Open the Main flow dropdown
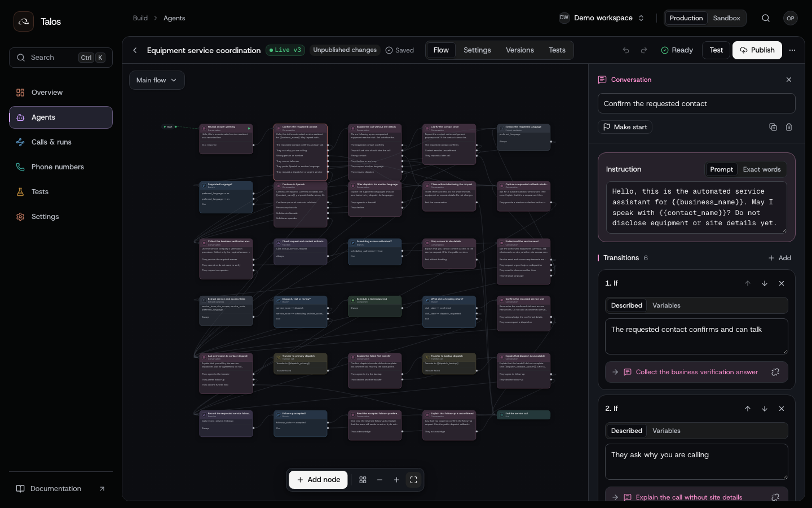 [157, 80]
